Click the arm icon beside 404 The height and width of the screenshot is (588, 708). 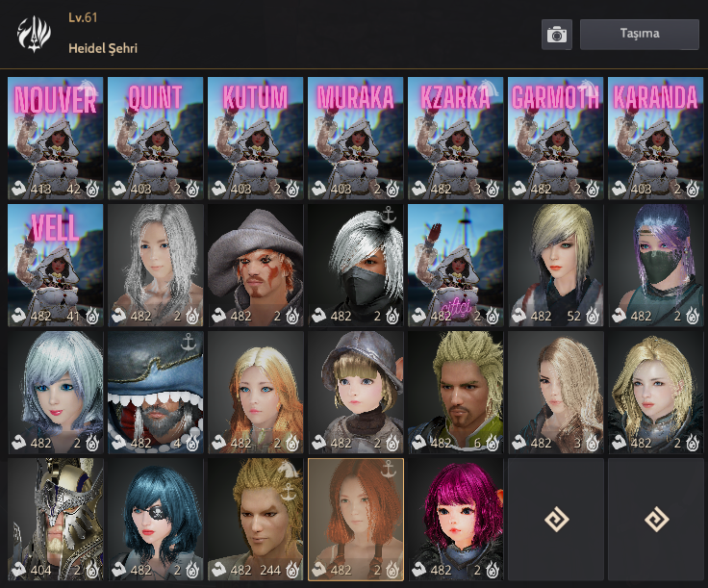[x=19, y=570]
